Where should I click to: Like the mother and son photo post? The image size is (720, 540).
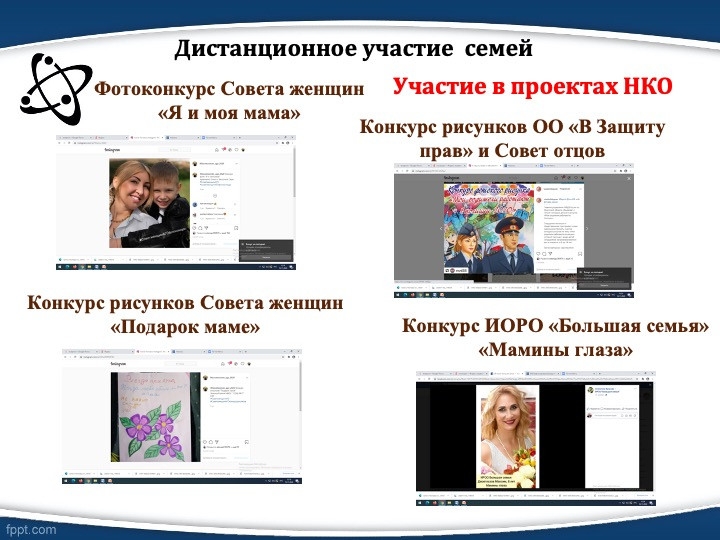pyautogui.click(x=195, y=228)
